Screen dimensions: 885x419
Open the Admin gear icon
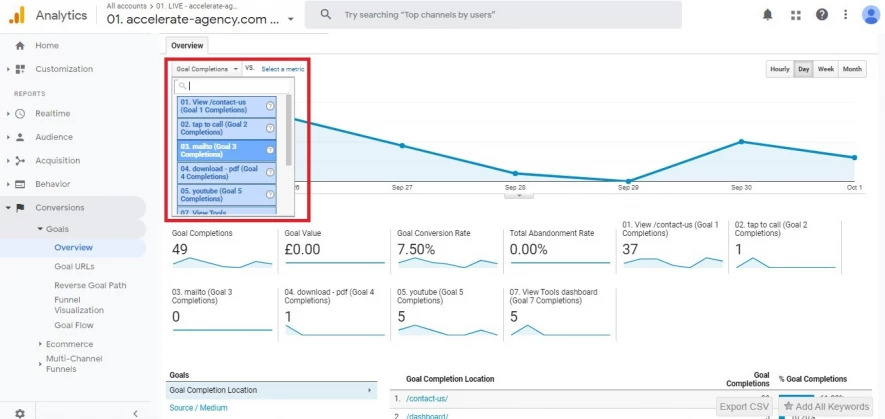pos(20,413)
